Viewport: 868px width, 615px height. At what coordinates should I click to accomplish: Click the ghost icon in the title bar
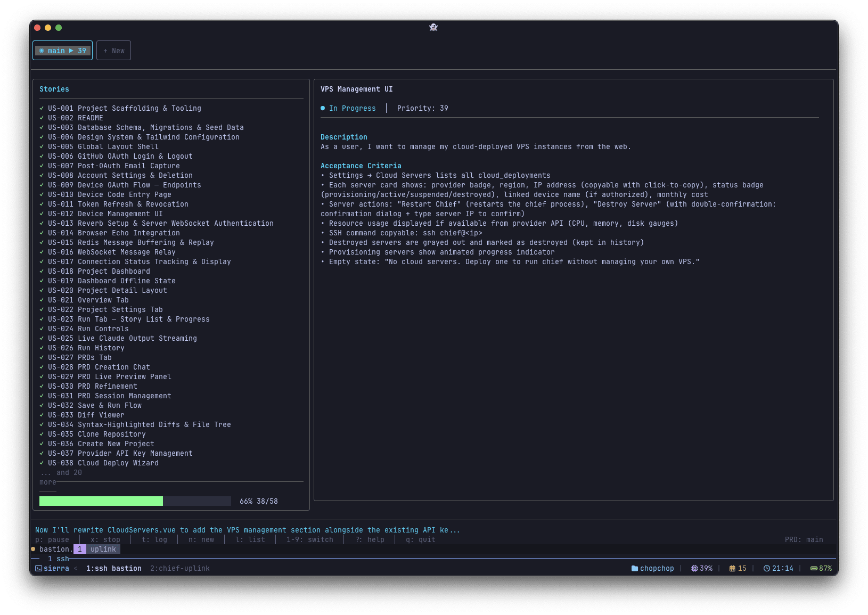click(433, 27)
